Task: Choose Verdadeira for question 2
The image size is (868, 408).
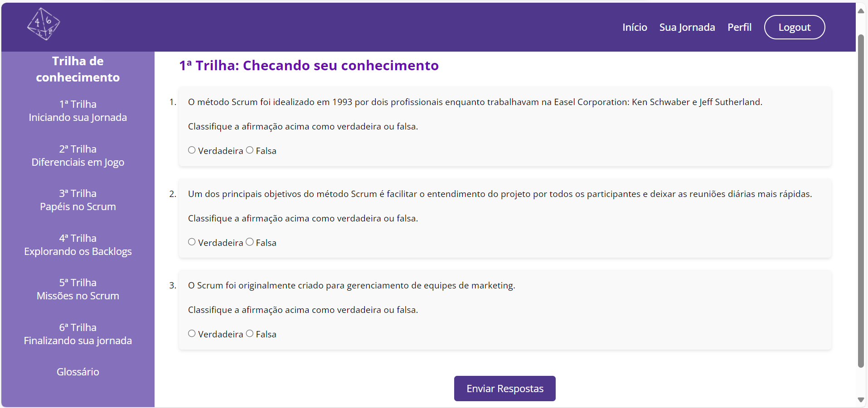Action: click(x=192, y=242)
